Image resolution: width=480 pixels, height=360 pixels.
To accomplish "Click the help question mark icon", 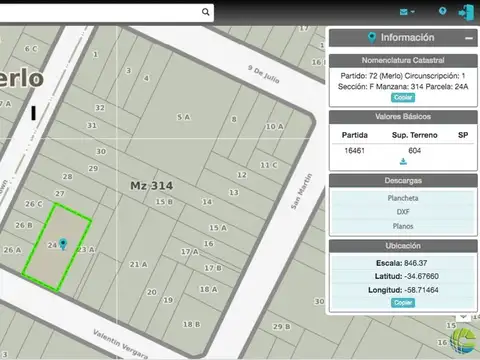I will 442,11.
